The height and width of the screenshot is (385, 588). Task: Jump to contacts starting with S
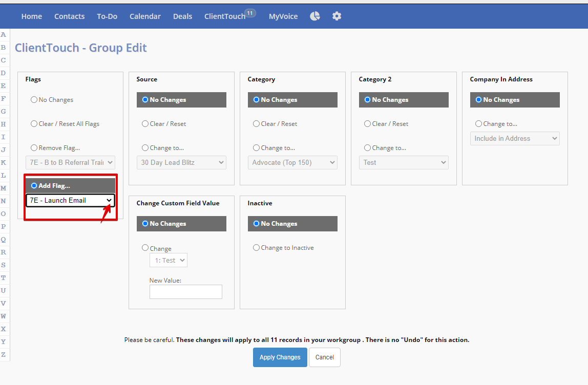coord(4,265)
